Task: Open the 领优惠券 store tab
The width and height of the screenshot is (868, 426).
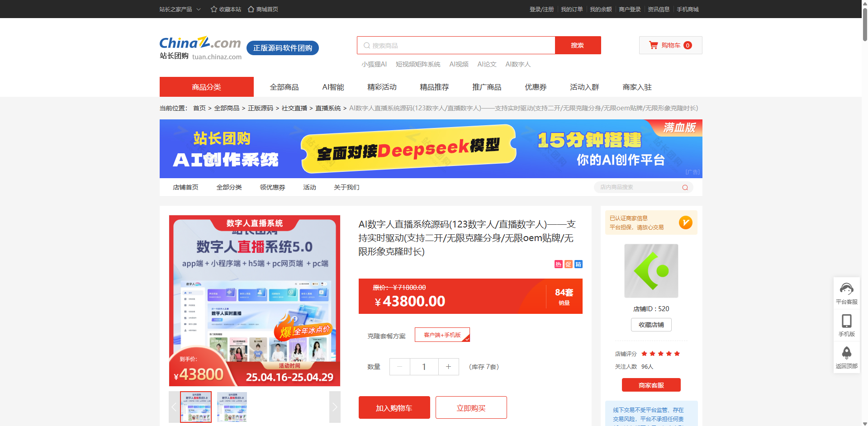Action: pos(273,187)
